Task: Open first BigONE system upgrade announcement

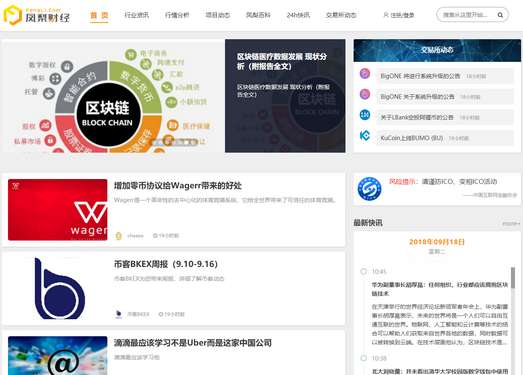Action: pyautogui.click(x=420, y=76)
